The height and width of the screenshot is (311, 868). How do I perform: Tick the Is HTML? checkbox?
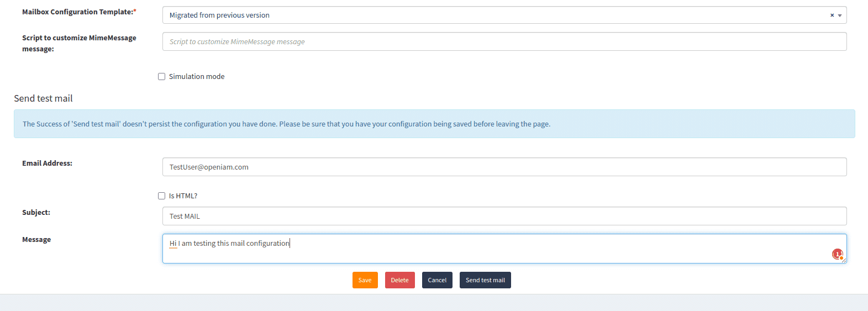[162, 196]
